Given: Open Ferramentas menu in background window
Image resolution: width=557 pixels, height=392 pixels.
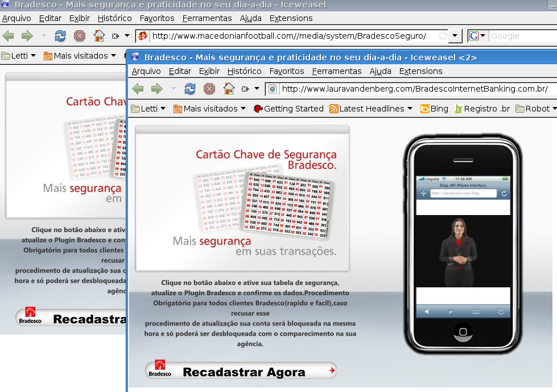Looking at the screenshot, I should click(207, 18).
